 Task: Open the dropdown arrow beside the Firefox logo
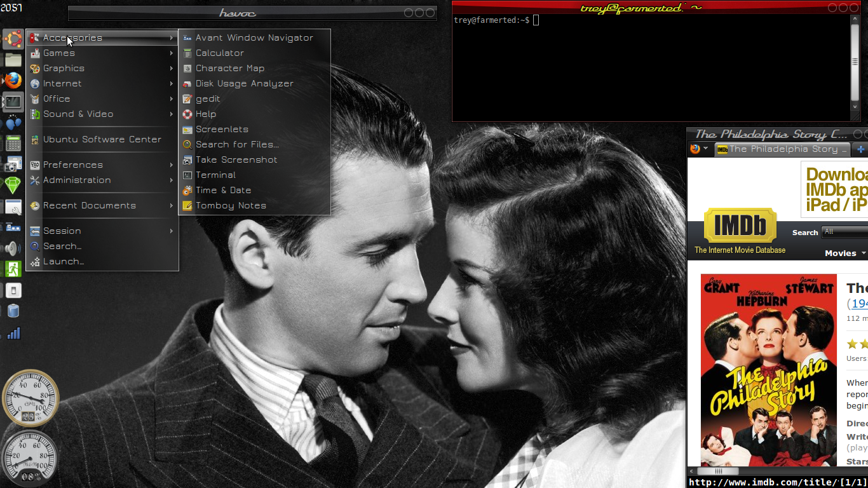tap(705, 149)
